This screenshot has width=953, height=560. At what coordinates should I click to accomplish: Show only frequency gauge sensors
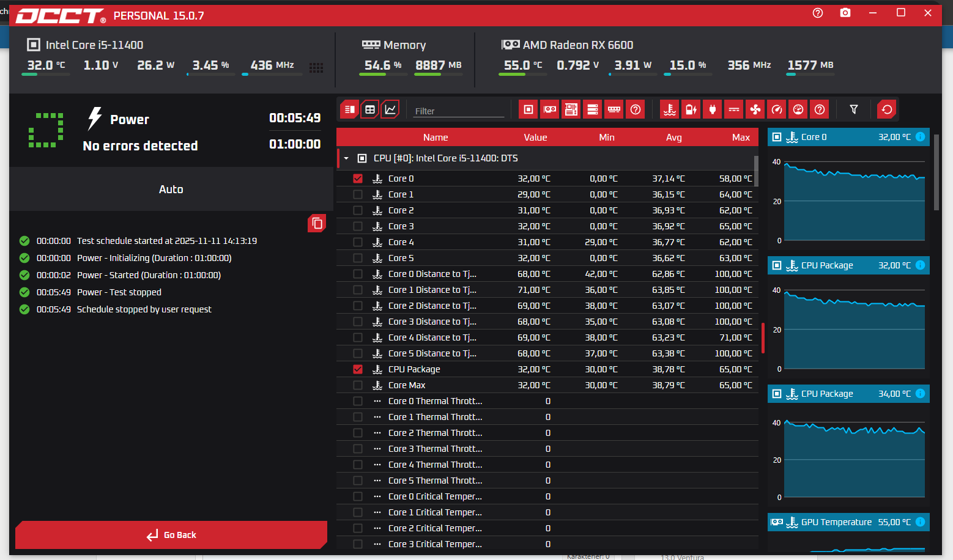point(777,109)
